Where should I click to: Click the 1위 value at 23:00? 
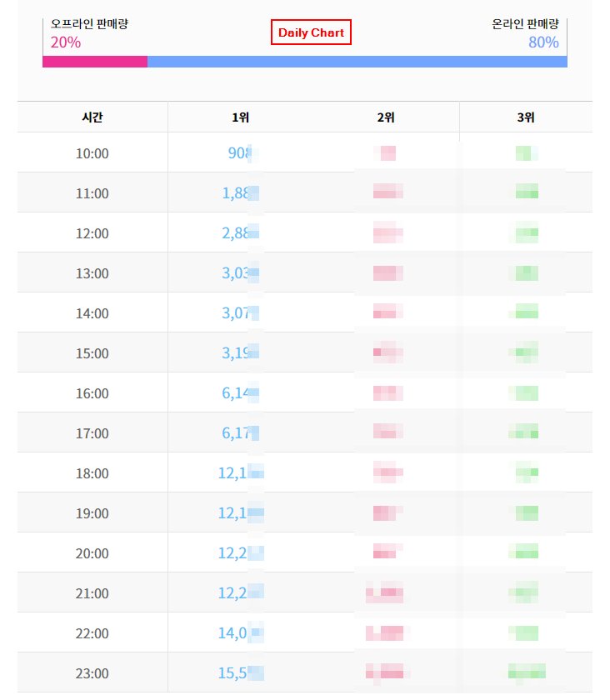pyautogui.click(x=241, y=672)
